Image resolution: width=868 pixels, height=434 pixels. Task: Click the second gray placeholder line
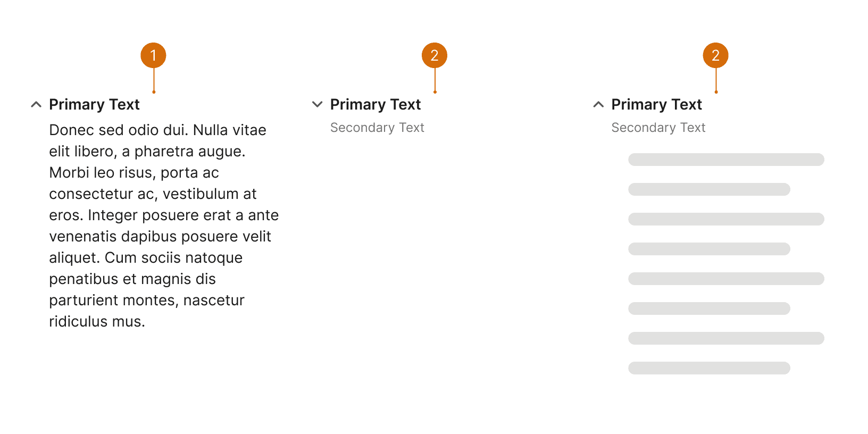709,189
